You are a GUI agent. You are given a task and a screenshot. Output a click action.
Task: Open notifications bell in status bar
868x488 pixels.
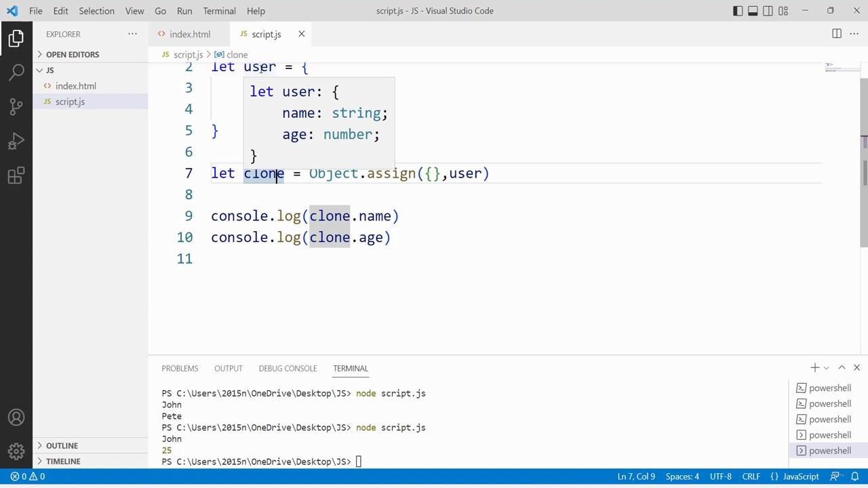click(854, 476)
